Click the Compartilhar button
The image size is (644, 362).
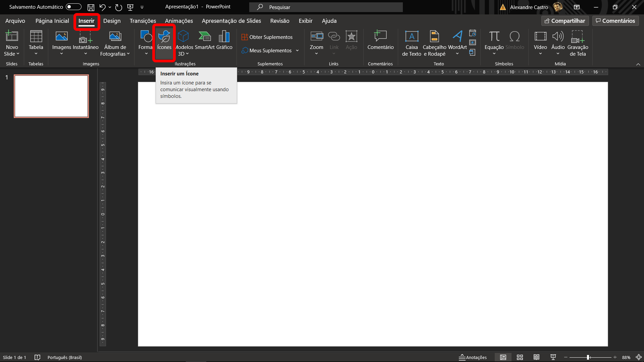coord(565,20)
